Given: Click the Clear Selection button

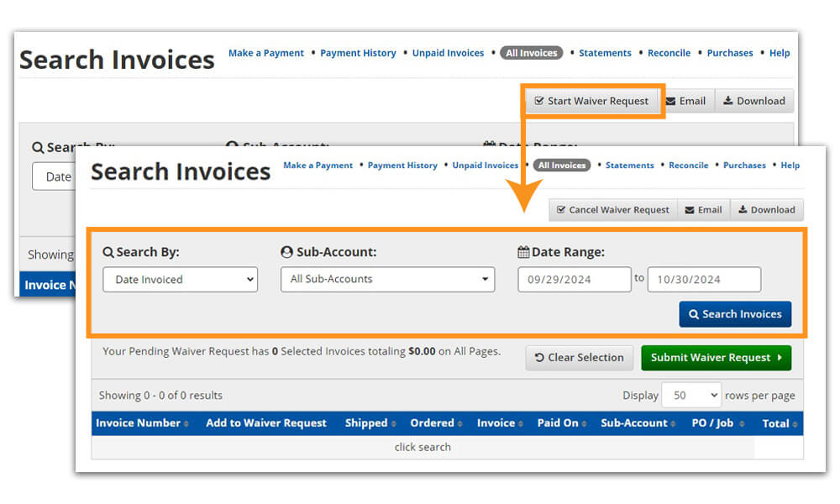Looking at the screenshot, I should pos(579,358).
